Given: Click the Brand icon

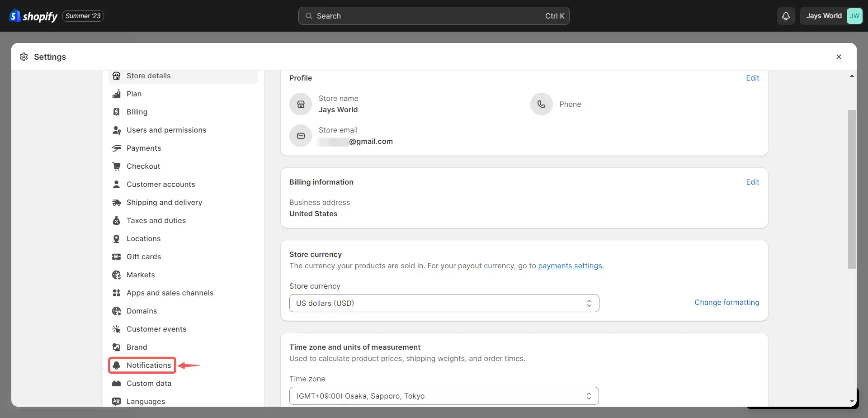Looking at the screenshot, I should pos(117,347).
